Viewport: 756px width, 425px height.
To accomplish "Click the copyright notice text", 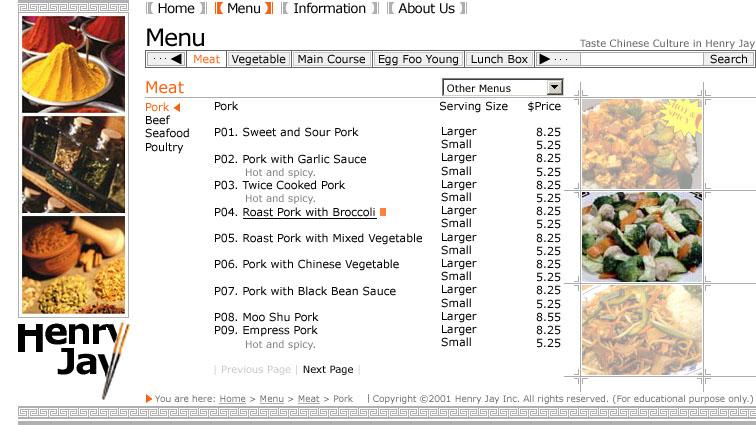I will 562,399.
